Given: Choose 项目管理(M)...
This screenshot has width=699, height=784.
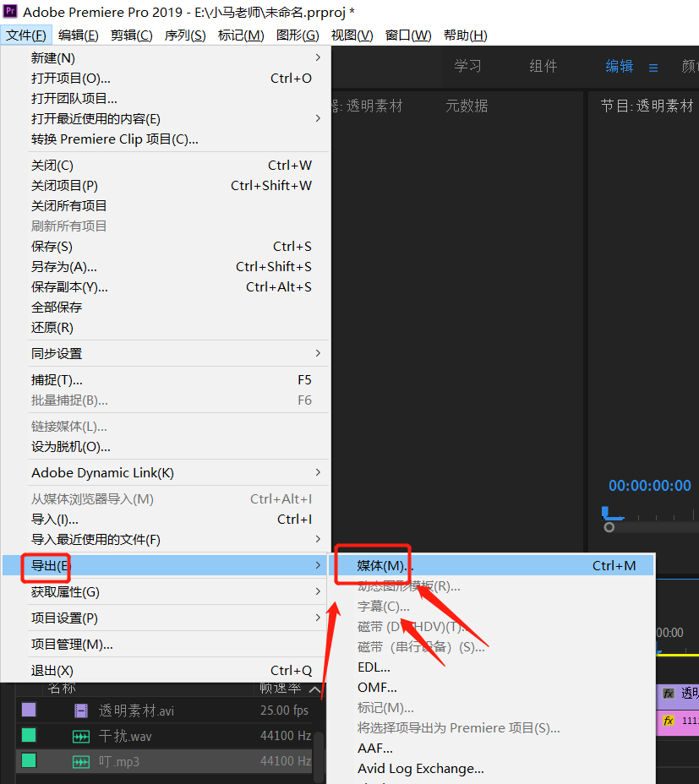Looking at the screenshot, I should click(x=166, y=645).
